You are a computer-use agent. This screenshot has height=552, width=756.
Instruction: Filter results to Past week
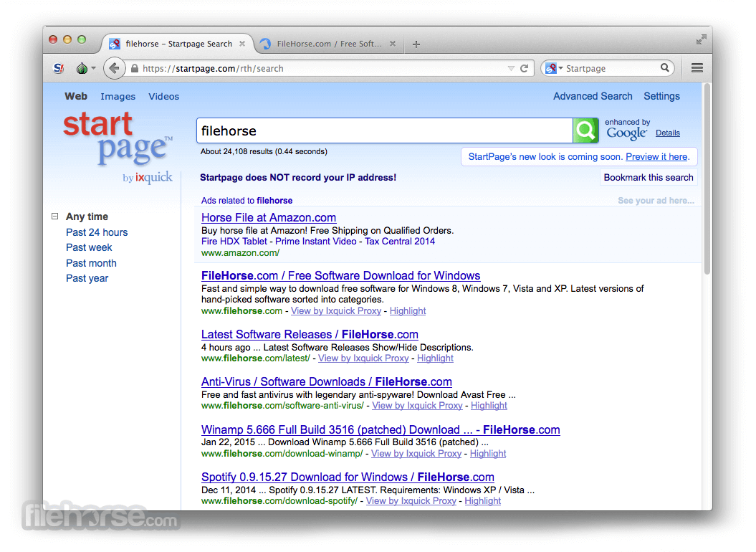(x=89, y=247)
